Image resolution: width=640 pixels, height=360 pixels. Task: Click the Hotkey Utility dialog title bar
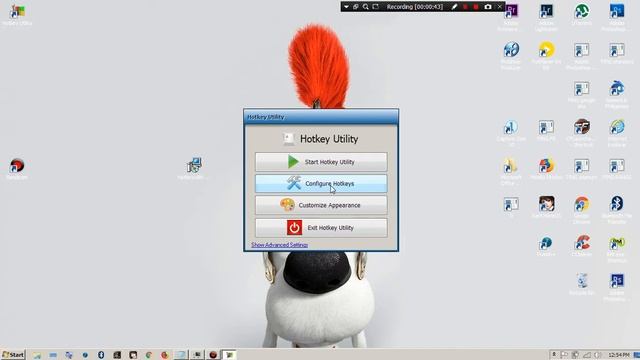[321, 117]
